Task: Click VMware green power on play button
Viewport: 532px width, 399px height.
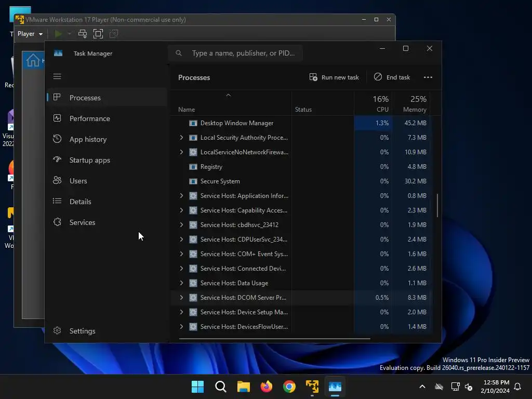Action: point(58,34)
